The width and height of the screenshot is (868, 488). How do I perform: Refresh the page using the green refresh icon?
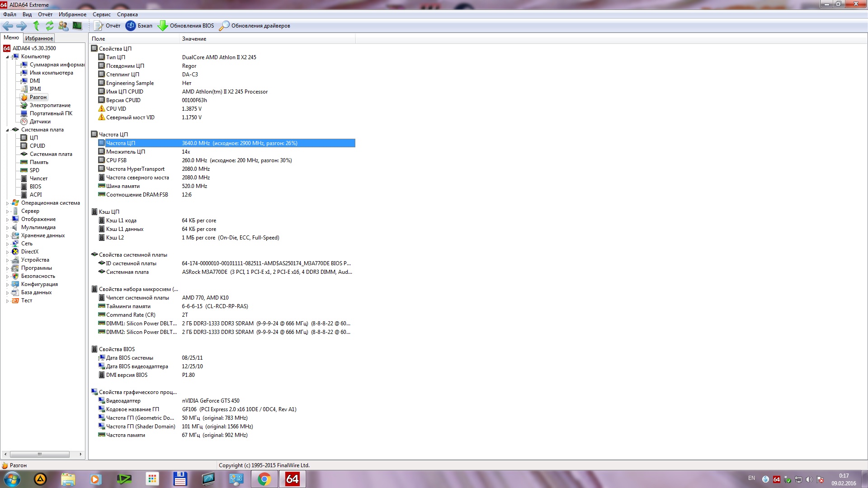[49, 26]
